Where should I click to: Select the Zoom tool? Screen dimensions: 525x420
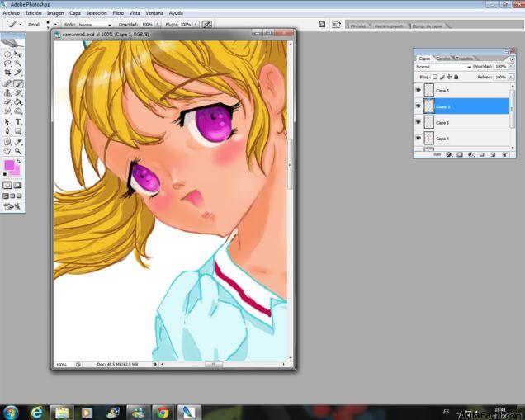point(18,151)
